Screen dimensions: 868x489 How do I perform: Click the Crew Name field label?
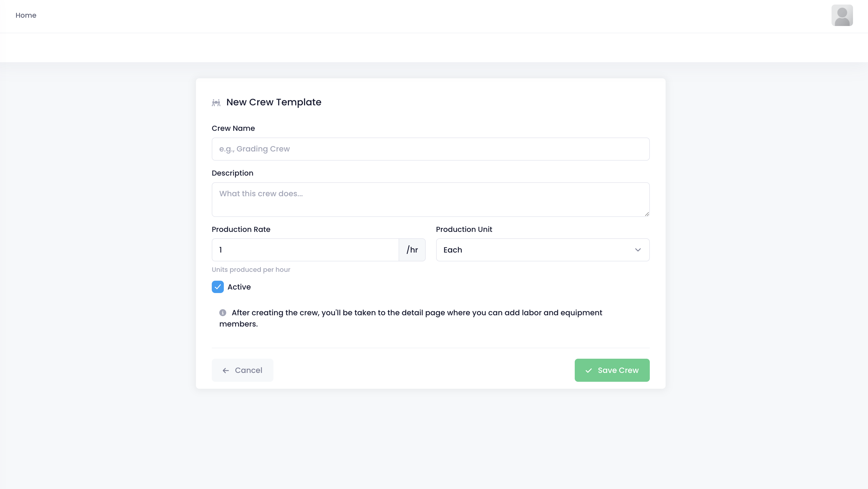point(233,128)
